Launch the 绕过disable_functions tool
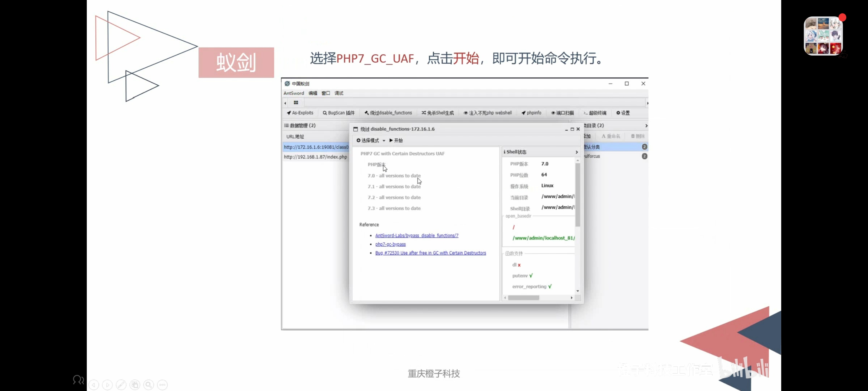Image resolution: width=868 pixels, height=391 pixels. tap(388, 113)
